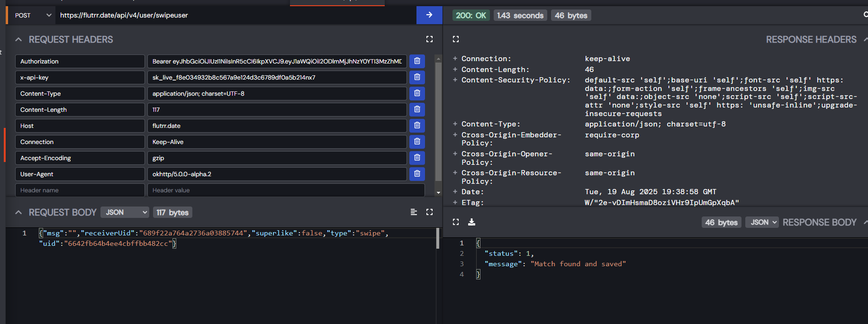Edit the x-api-key header name field
Screen dimensions: 868x324
pyautogui.click(x=80, y=77)
